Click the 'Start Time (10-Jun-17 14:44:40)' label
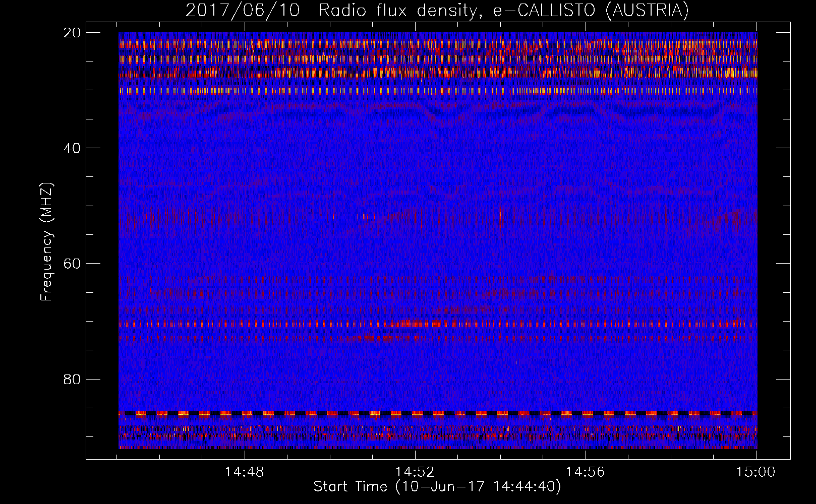 (x=437, y=487)
